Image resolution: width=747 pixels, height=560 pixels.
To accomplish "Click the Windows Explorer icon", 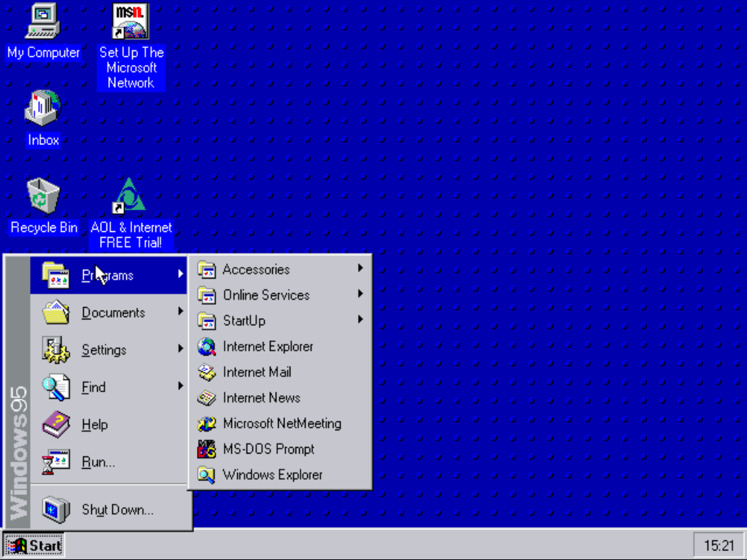I will (x=206, y=475).
